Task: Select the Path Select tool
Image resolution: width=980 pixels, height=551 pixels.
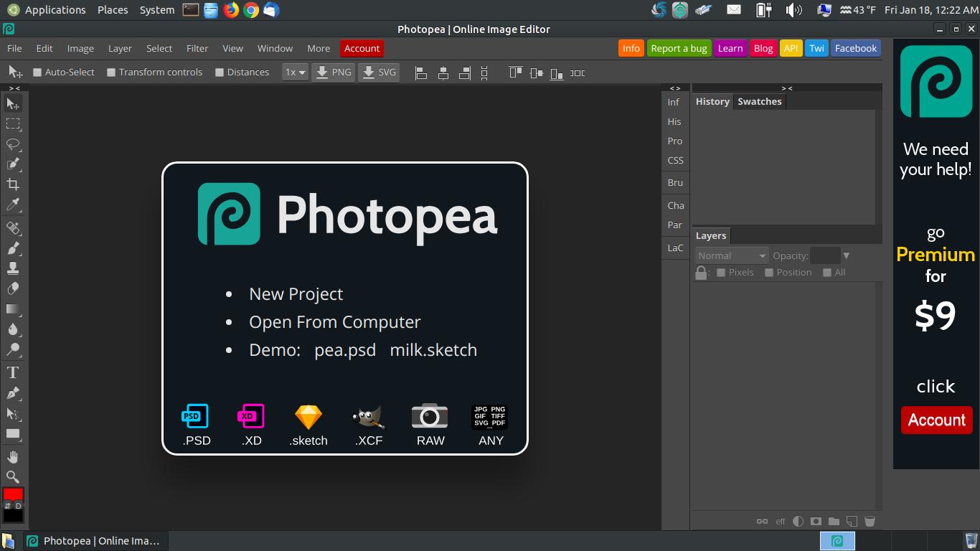Action: (13, 414)
